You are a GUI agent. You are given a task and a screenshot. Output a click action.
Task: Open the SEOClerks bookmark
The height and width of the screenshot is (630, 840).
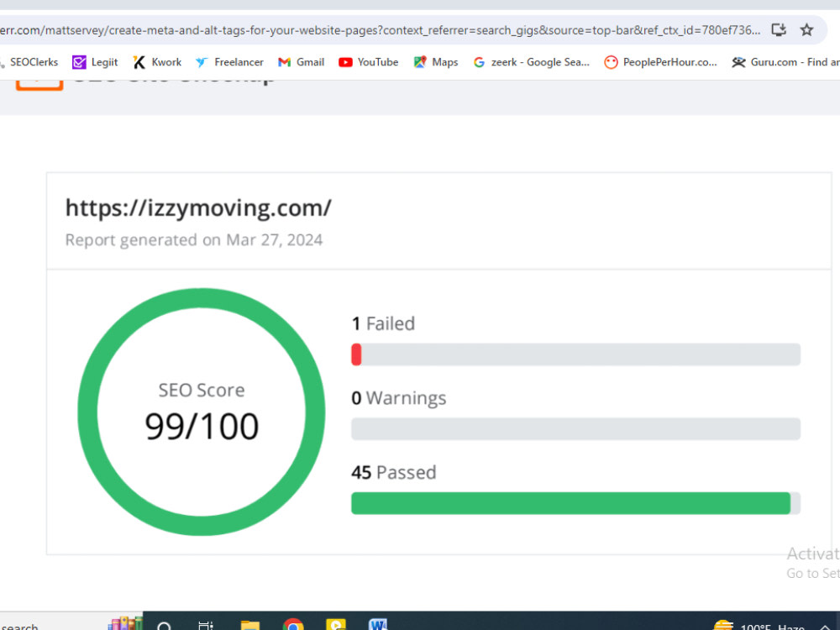tap(29, 62)
